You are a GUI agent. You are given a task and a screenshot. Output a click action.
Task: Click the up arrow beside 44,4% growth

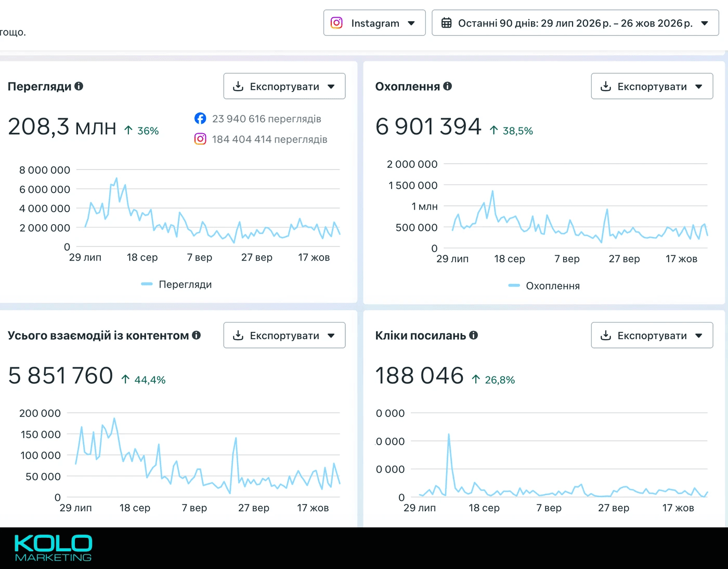(x=125, y=380)
